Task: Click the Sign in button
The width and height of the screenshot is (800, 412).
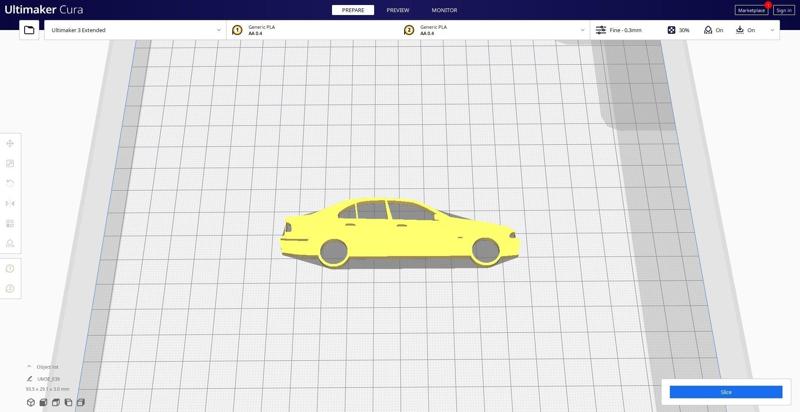Action: (784, 10)
